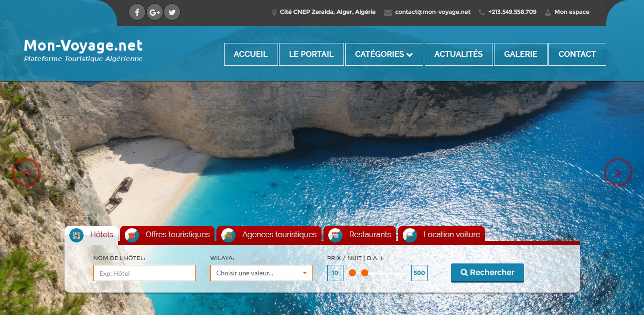Focus the Nom de l'hôtel input field
This screenshot has height=315, width=644.
tap(144, 273)
